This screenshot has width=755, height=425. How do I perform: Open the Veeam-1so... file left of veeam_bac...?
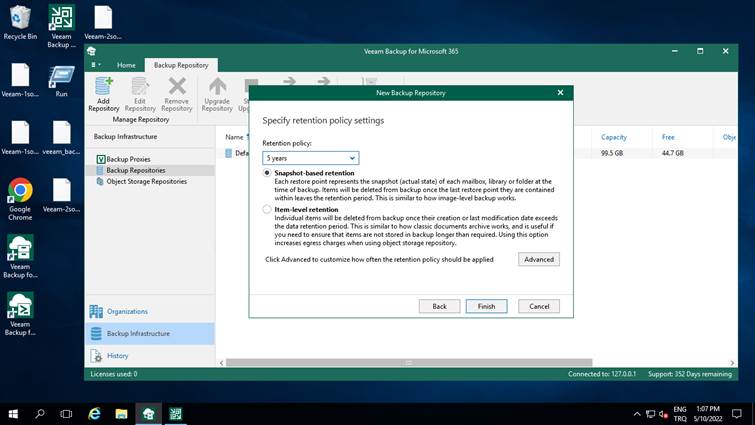click(20, 138)
